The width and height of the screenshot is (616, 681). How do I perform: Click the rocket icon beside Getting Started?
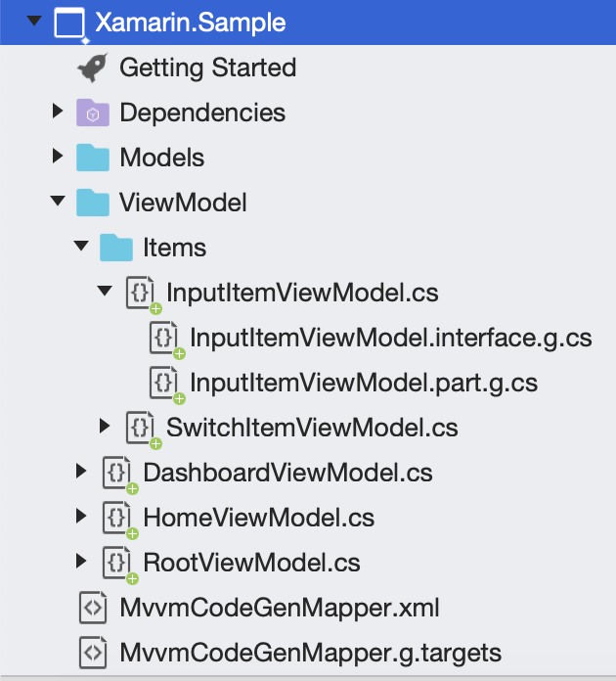(93, 68)
